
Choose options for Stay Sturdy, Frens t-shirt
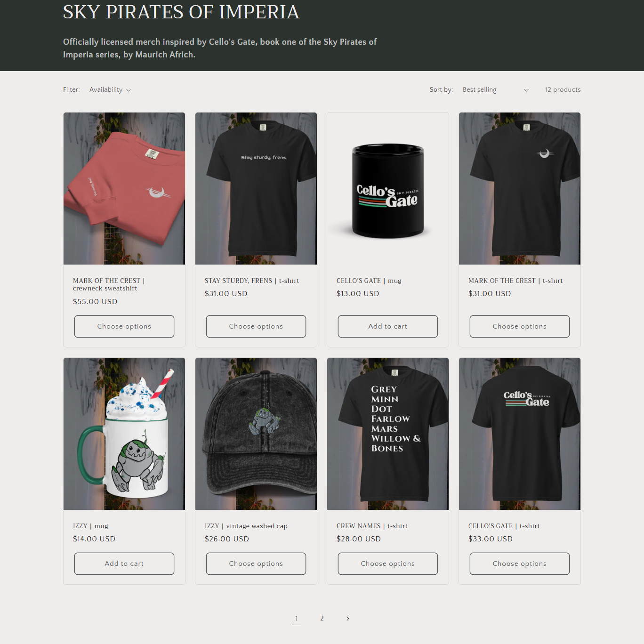(x=256, y=326)
